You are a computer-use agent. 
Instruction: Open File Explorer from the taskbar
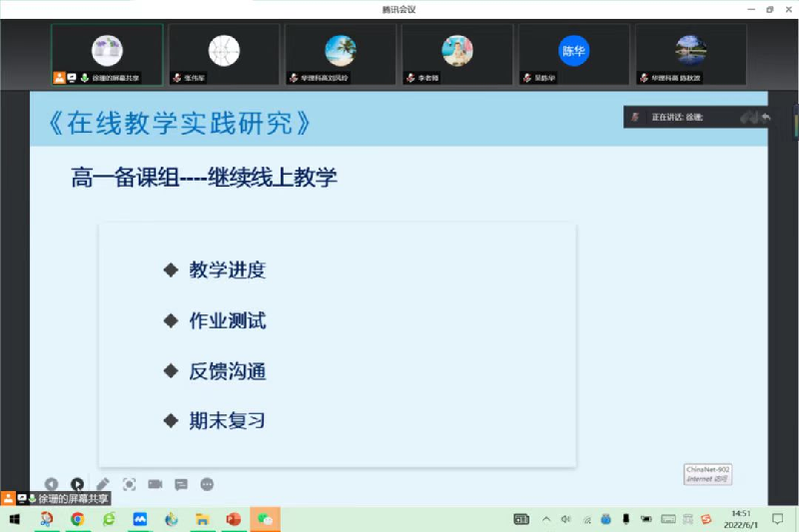coord(203,519)
